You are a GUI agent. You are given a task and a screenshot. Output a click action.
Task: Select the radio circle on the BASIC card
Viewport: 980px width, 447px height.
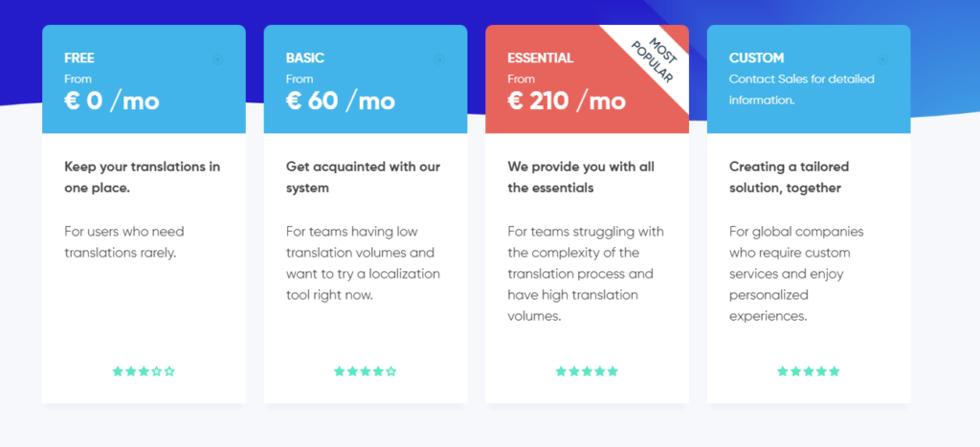pyautogui.click(x=439, y=59)
